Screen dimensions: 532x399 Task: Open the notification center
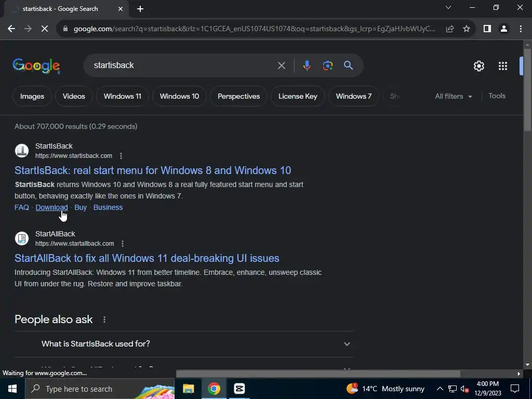point(515,389)
